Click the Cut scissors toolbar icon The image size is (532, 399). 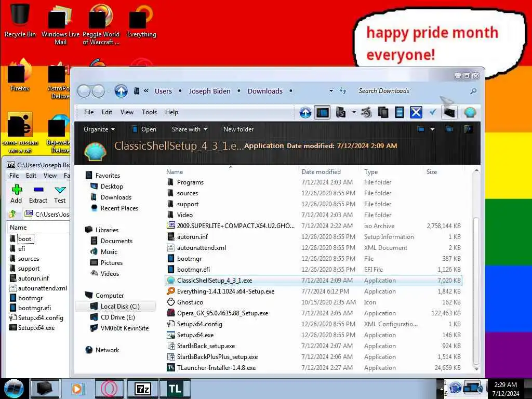366,112
